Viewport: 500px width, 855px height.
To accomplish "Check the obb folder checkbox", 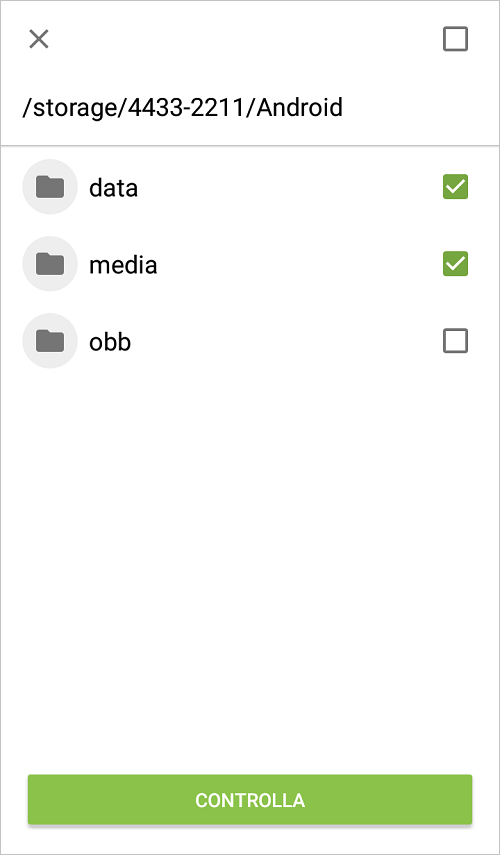I will [x=455, y=341].
